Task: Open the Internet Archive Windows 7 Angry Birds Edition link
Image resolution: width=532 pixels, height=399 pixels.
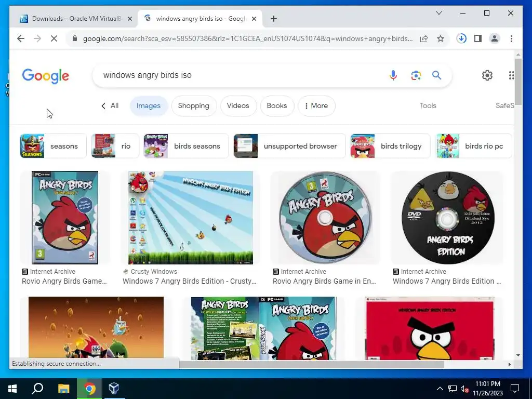Action: coord(446,281)
